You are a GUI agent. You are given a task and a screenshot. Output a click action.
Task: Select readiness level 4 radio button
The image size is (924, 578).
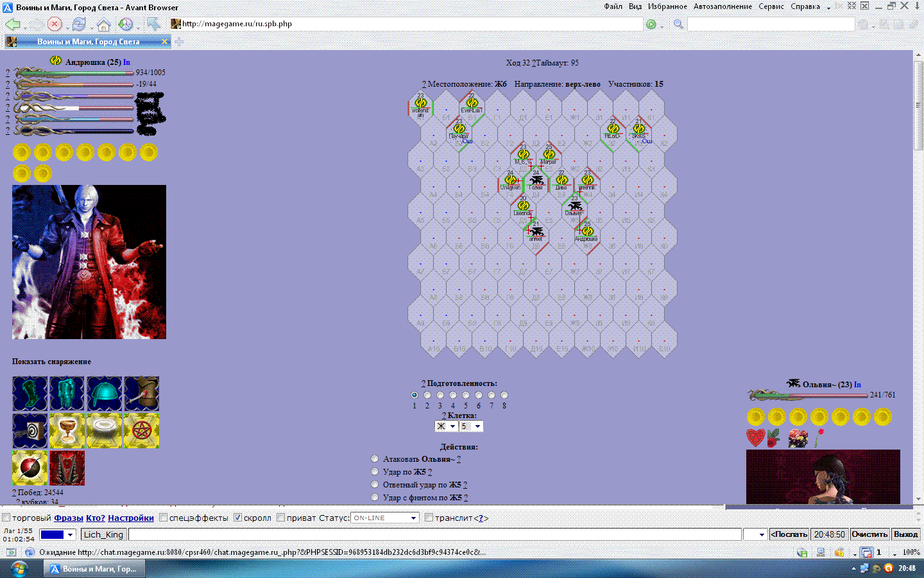tap(453, 395)
